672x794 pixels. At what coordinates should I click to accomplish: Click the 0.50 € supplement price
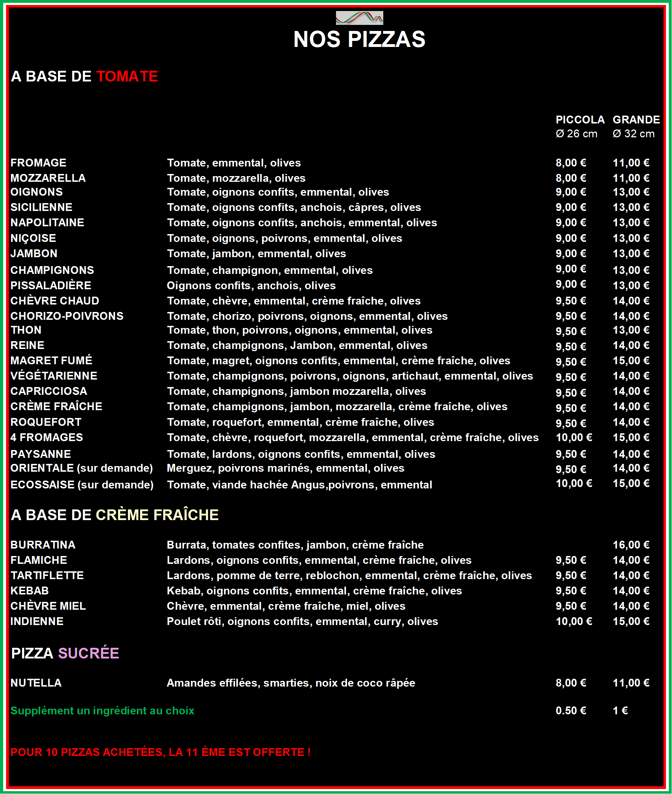click(x=570, y=710)
